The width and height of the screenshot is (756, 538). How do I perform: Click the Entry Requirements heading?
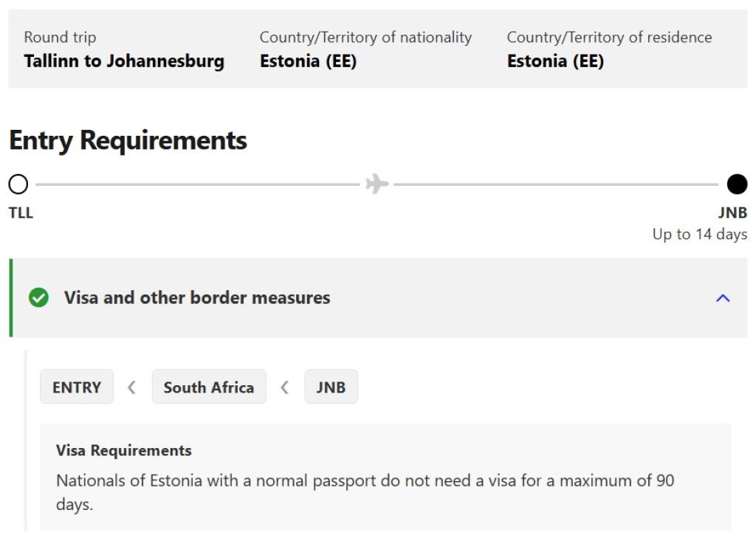click(128, 140)
